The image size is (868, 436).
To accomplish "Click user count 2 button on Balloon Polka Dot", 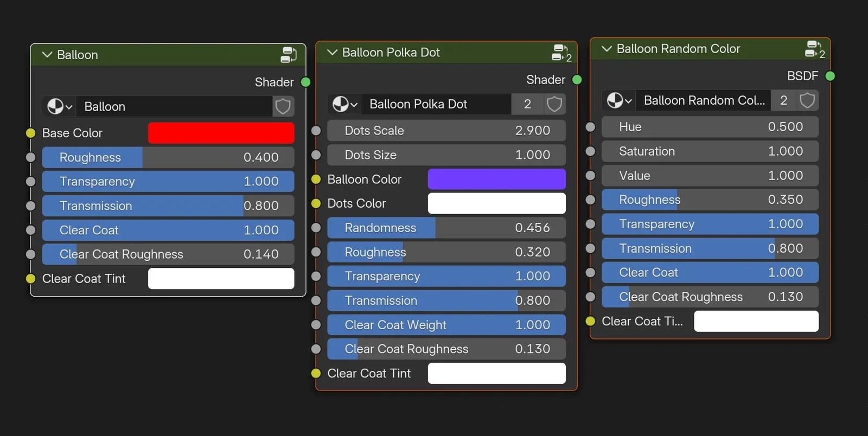I will (527, 104).
